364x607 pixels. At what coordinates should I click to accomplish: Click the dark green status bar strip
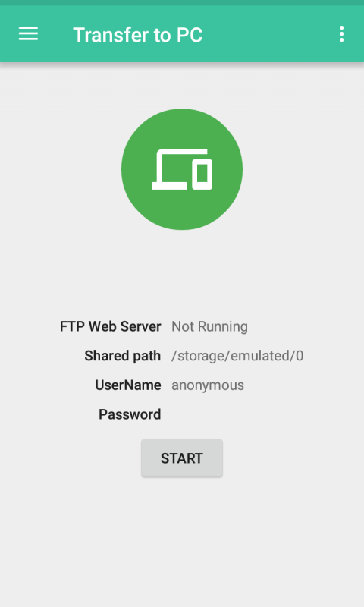(182, 3)
